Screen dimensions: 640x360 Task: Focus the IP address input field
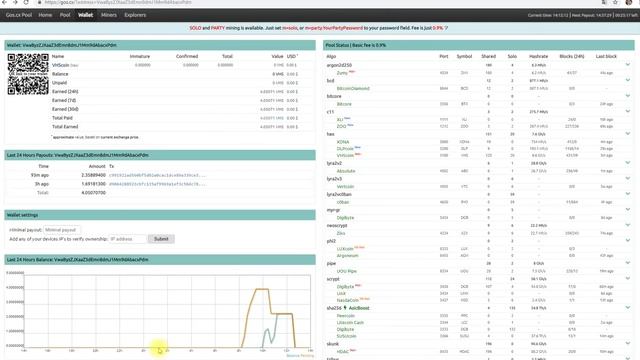127,239
